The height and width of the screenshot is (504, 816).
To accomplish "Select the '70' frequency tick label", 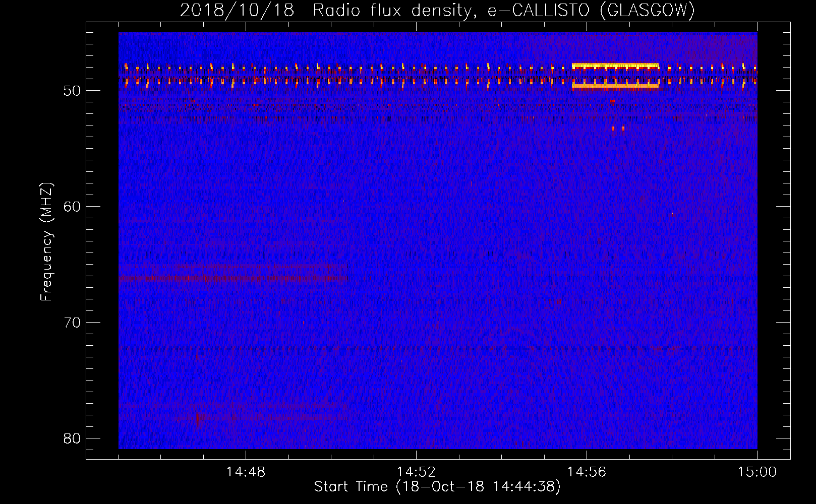I will (73, 323).
